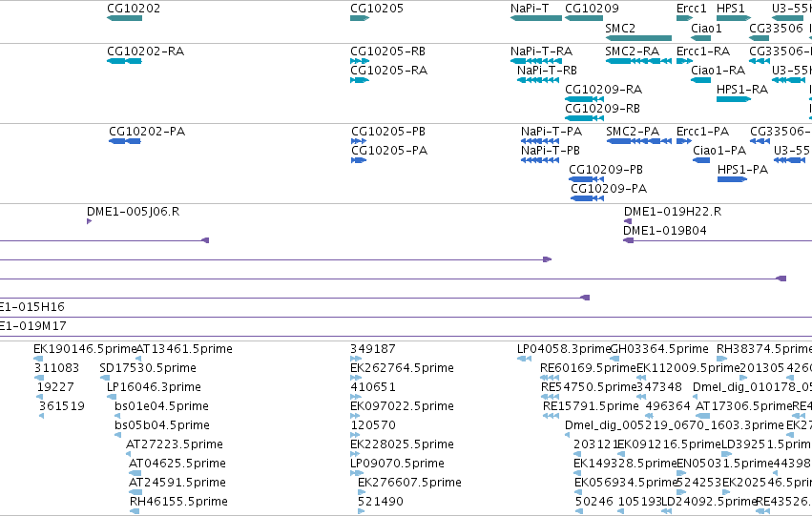This screenshot has height=516, width=812.
Task: Select the 521490 EST label
Action: (381, 502)
